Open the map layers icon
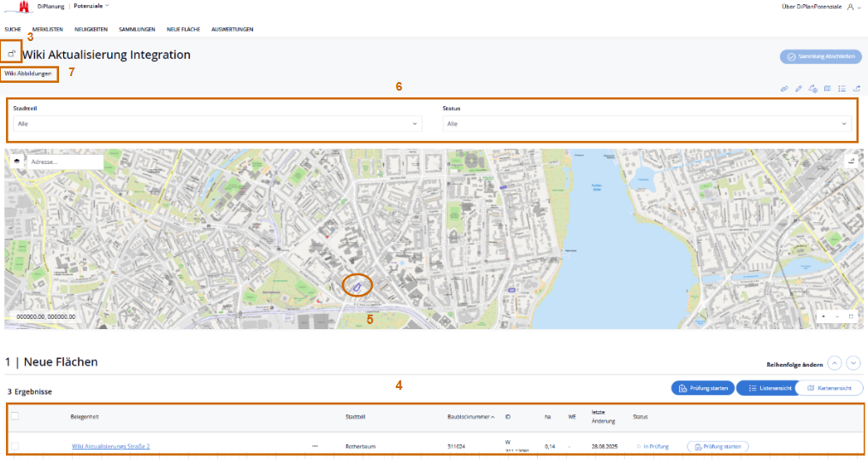The height and width of the screenshot is (459, 868). click(16, 161)
